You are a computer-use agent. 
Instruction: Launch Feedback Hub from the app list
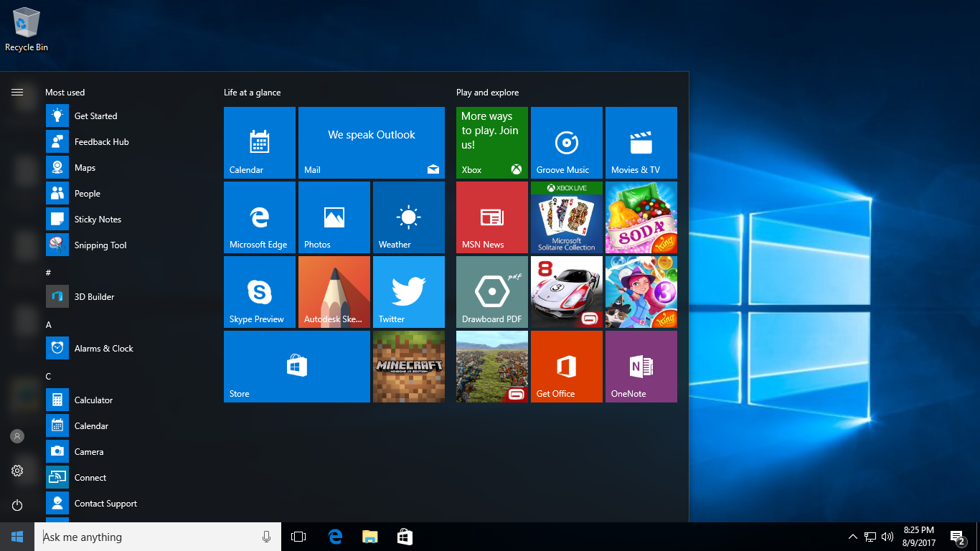[129, 142]
